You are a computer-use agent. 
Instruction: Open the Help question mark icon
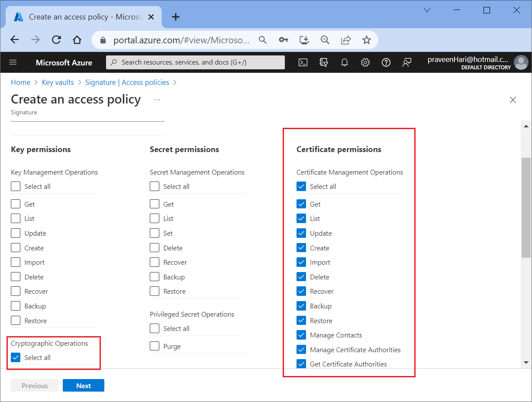coord(386,62)
